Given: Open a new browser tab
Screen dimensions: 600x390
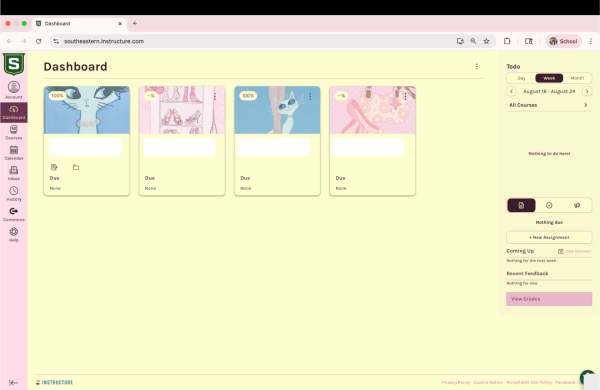Looking at the screenshot, I should click(135, 23).
